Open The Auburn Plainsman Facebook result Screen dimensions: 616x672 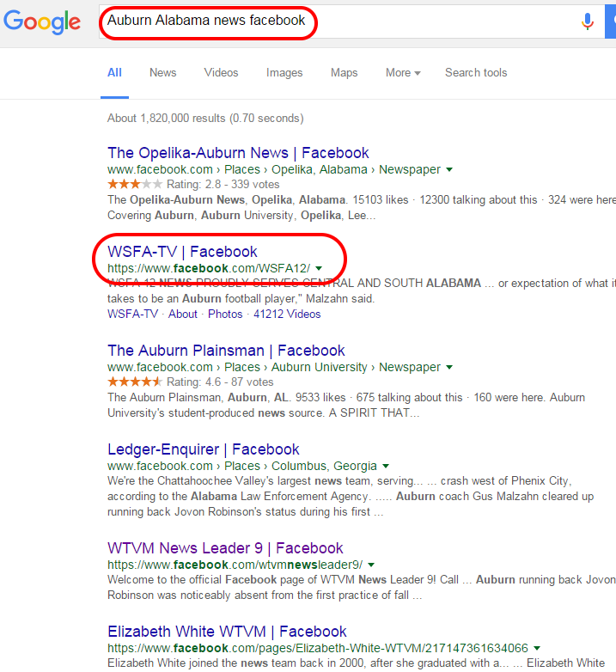226,351
